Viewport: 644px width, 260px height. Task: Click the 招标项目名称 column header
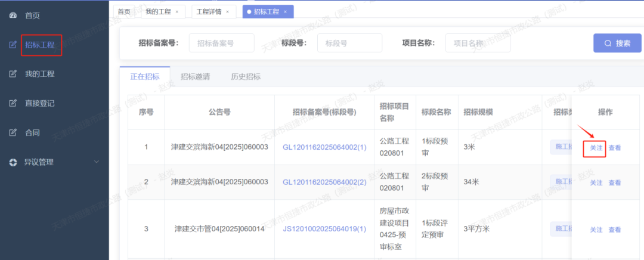click(x=394, y=112)
